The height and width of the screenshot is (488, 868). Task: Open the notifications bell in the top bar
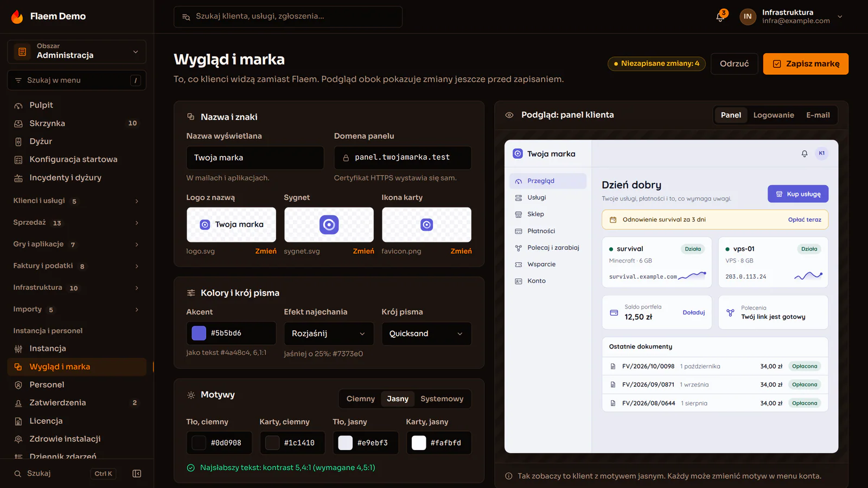tap(720, 17)
